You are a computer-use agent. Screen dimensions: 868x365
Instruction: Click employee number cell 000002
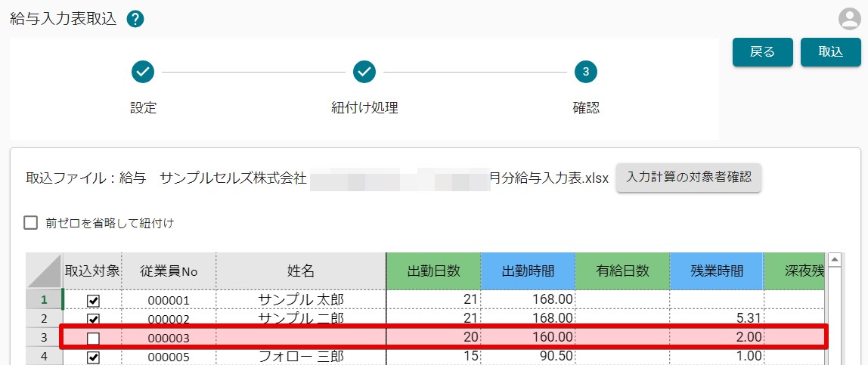click(169, 319)
